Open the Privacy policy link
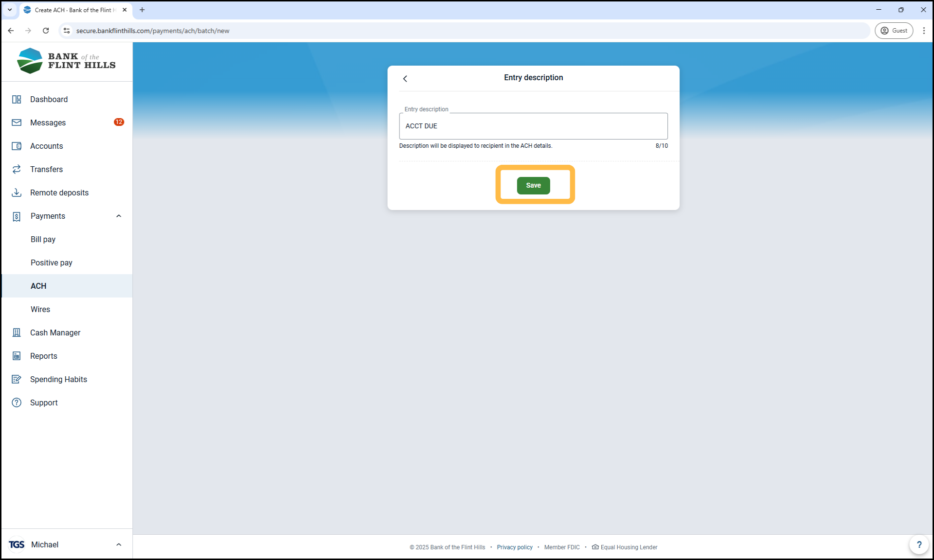This screenshot has height=560, width=934. (x=515, y=547)
